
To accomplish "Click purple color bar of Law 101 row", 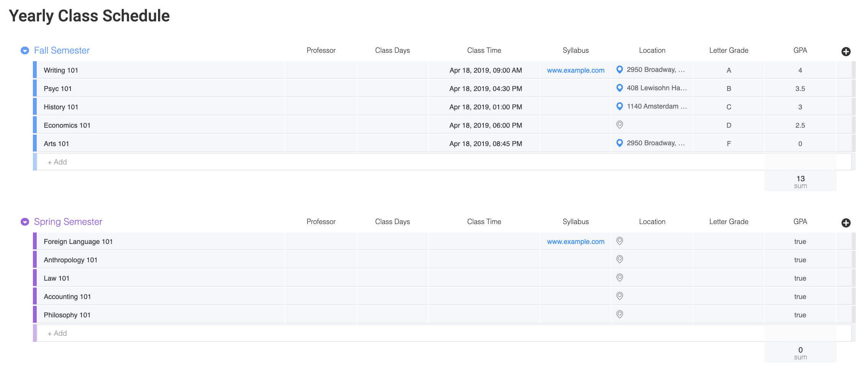I will [35, 278].
